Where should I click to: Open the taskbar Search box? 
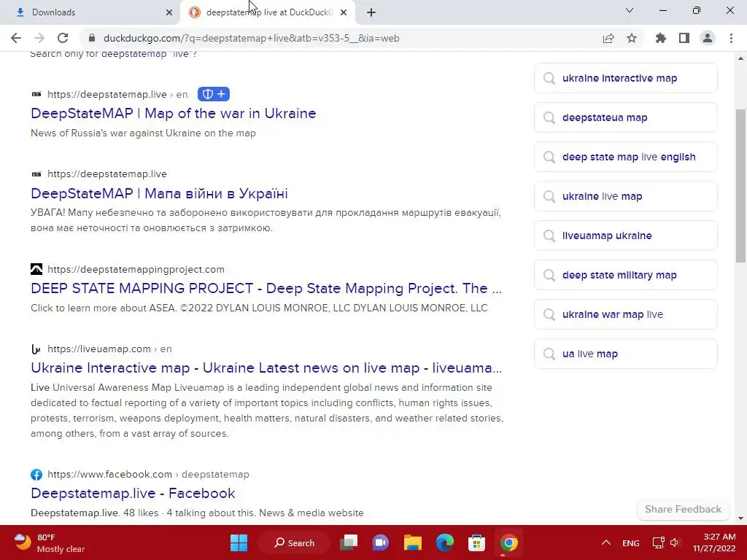tap(294, 542)
